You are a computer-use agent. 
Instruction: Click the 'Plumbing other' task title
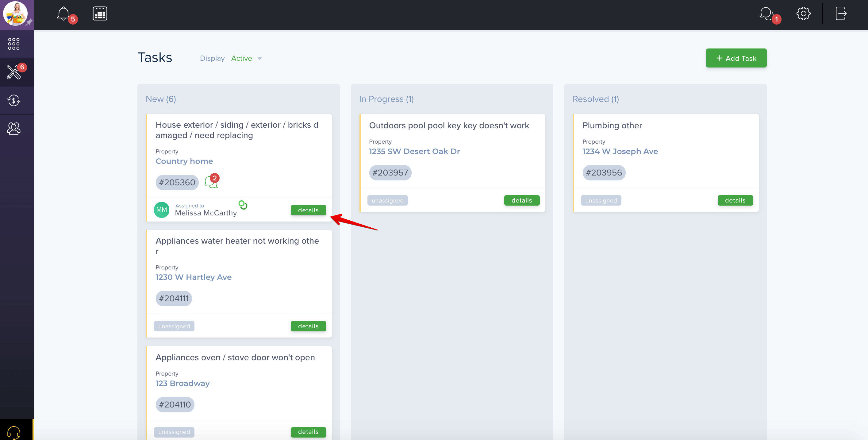click(x=612, y=125)
